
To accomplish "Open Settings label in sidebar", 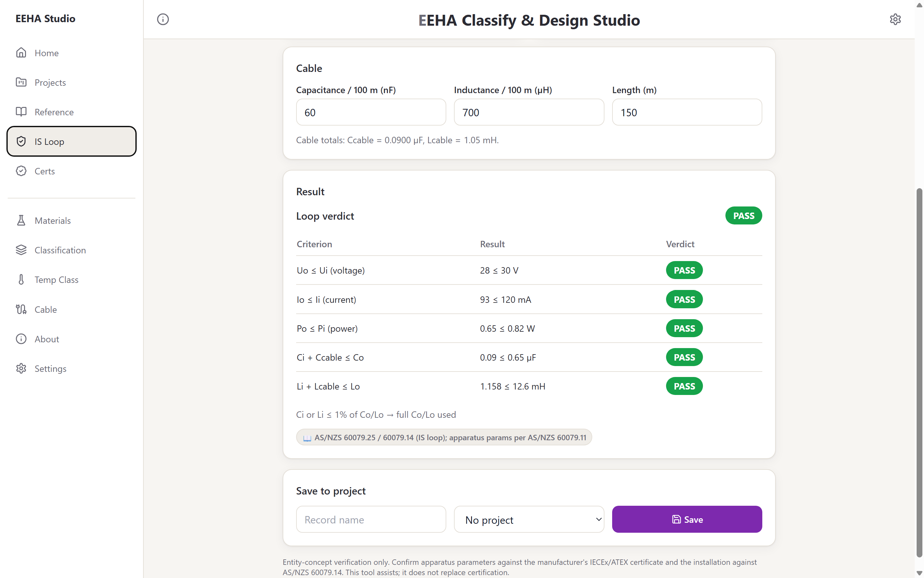I will click(x=50, y=369).
